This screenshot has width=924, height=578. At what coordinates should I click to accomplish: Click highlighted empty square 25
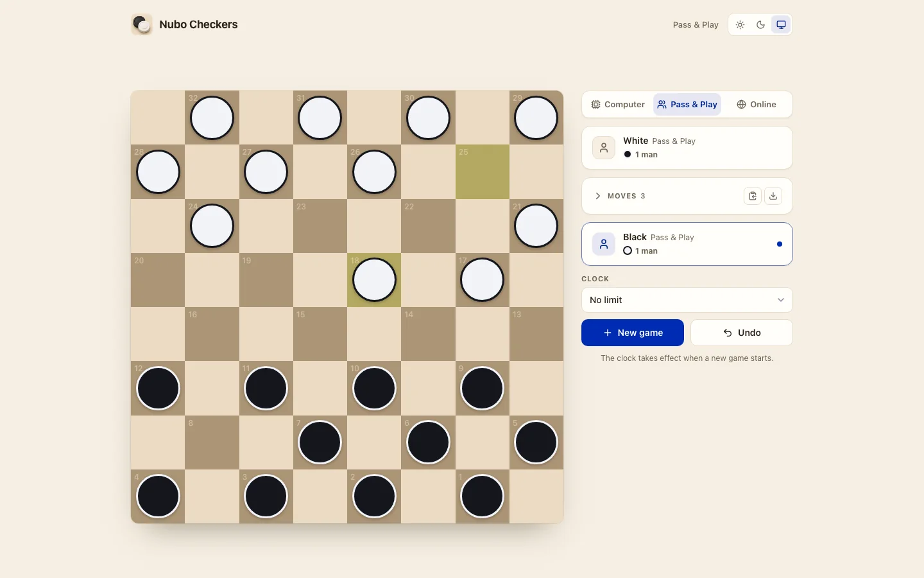[x=483, y=172]
